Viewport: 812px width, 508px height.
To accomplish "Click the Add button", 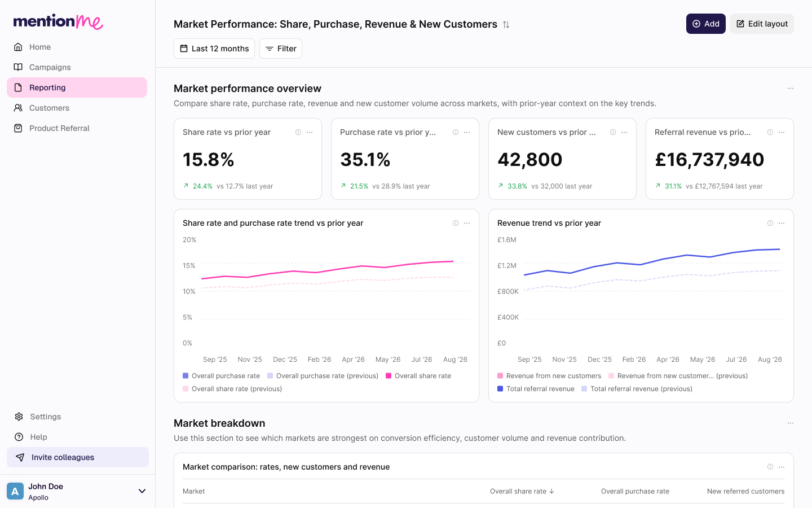I will (706, 24).
